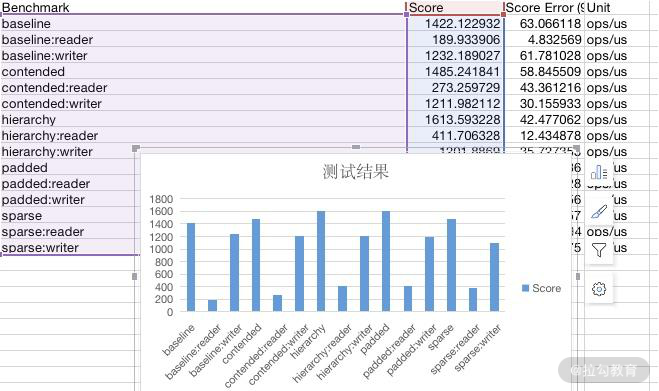Click the left-middle chart resize handle
This screenshot has height=391, width=659.
[134, 276]
